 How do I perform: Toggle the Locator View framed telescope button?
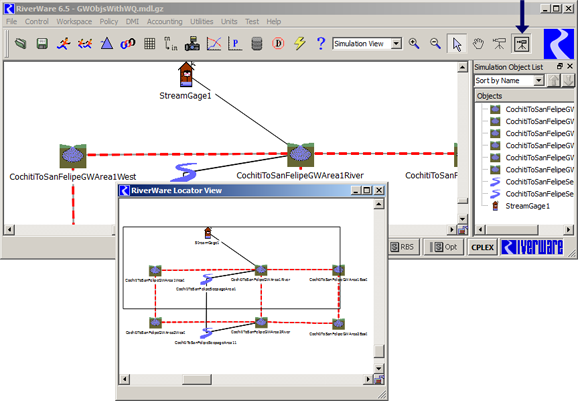(x=521, y=43)
